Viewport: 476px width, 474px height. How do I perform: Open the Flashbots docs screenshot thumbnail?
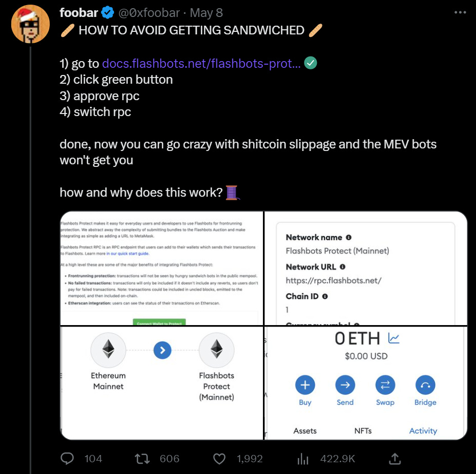point(162,267)
